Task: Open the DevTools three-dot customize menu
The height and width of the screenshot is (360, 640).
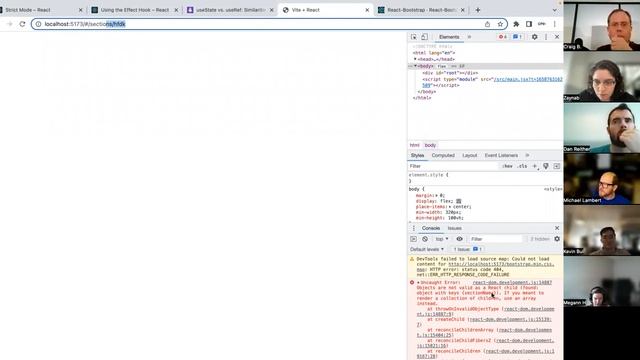Action: coord(546,37)
